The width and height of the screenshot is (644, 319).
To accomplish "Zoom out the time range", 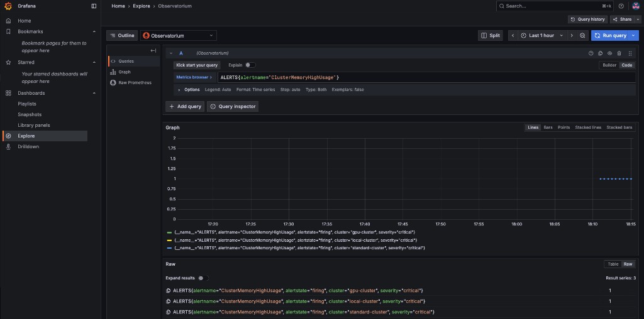I will click(x=582, y=36).
